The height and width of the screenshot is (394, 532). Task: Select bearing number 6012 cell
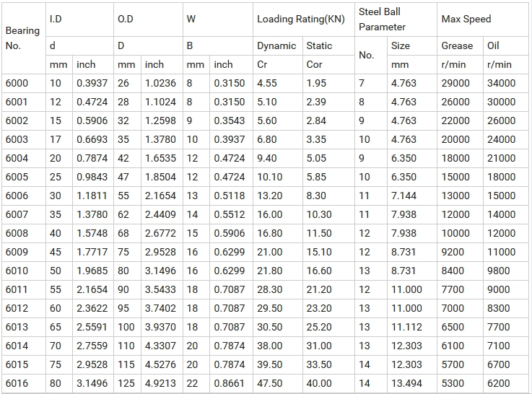tap(24, 308)
